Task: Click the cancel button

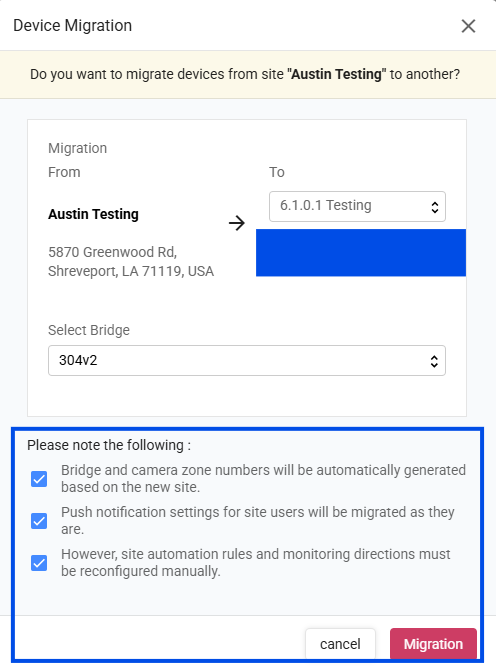Action: click(340, 644)
